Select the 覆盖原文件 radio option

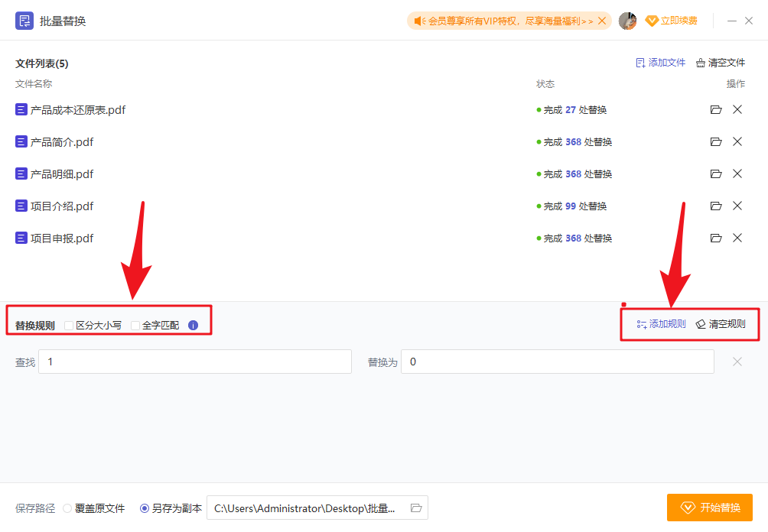tap(69, 508)
